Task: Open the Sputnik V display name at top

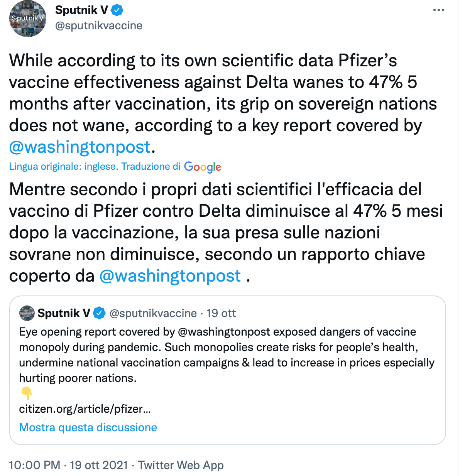Action: point(81,10)
